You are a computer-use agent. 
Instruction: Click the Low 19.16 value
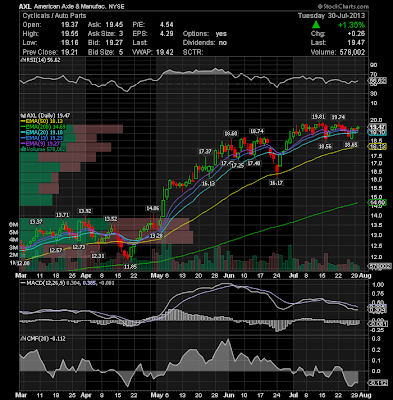tap(70, 43)
